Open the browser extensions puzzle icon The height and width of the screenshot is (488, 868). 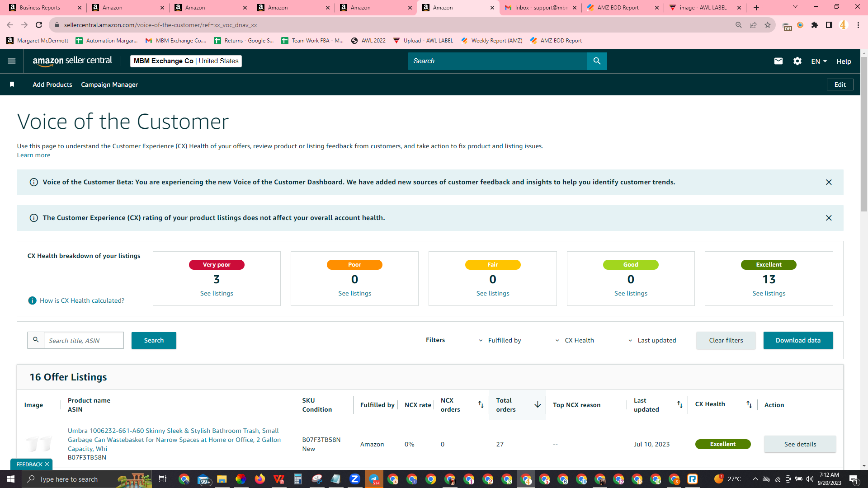click(815, 25)
